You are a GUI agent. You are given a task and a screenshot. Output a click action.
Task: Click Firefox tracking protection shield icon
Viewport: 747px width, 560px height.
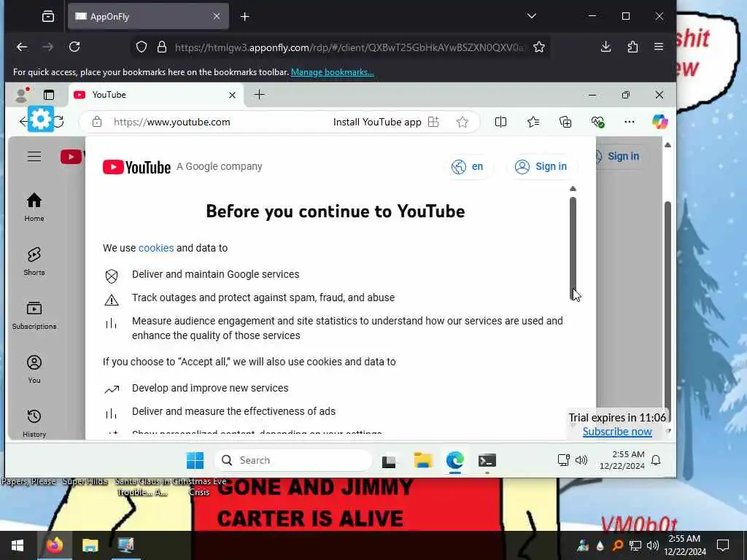tap(142, 47)
